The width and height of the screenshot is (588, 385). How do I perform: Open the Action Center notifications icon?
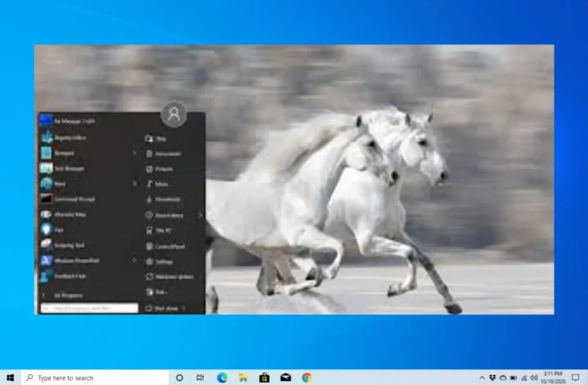tap(575, 378)
